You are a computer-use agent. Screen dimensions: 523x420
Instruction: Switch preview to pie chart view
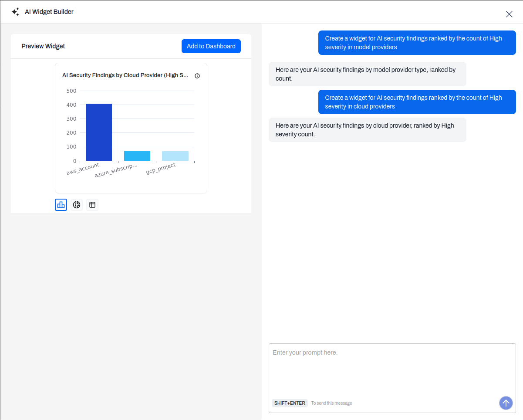tap(77, 205)
